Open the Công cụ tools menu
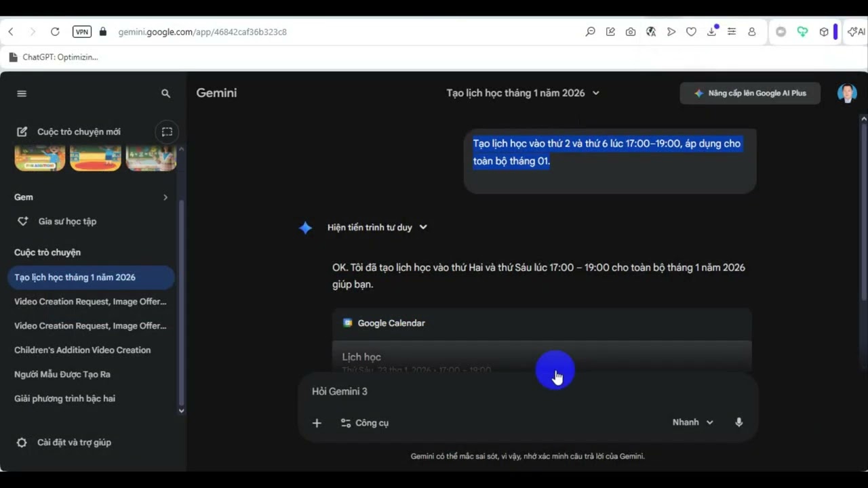The image size is (868, 488). [x=365, y=423]
